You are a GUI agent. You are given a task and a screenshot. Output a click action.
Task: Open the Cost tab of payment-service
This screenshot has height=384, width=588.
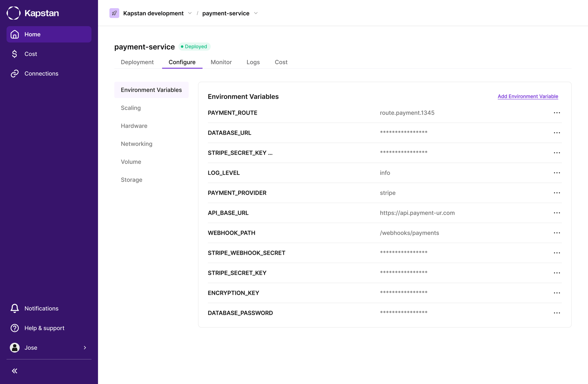tap(281, 62)
